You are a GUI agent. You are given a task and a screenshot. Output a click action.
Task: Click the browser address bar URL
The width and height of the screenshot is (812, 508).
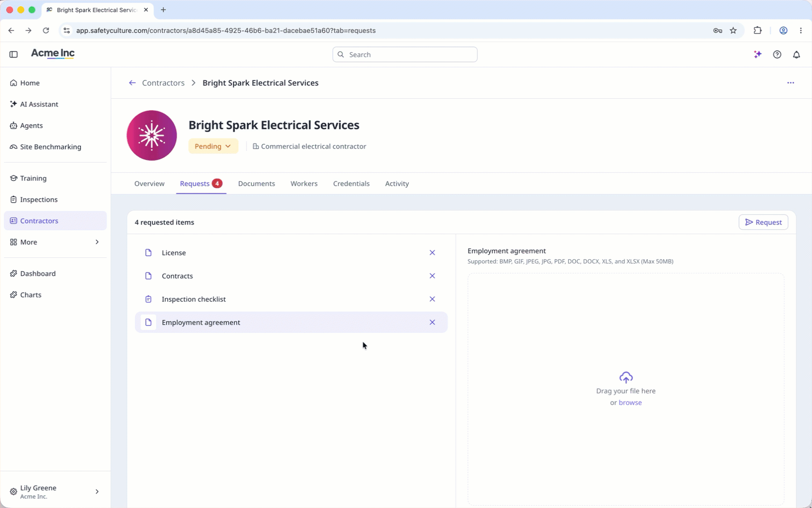[x=226, y=30]
